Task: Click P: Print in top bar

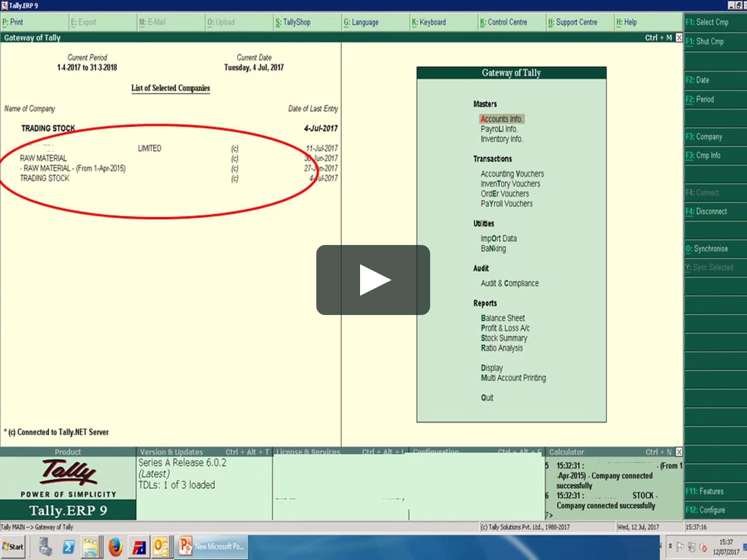Action: point(12,22)
